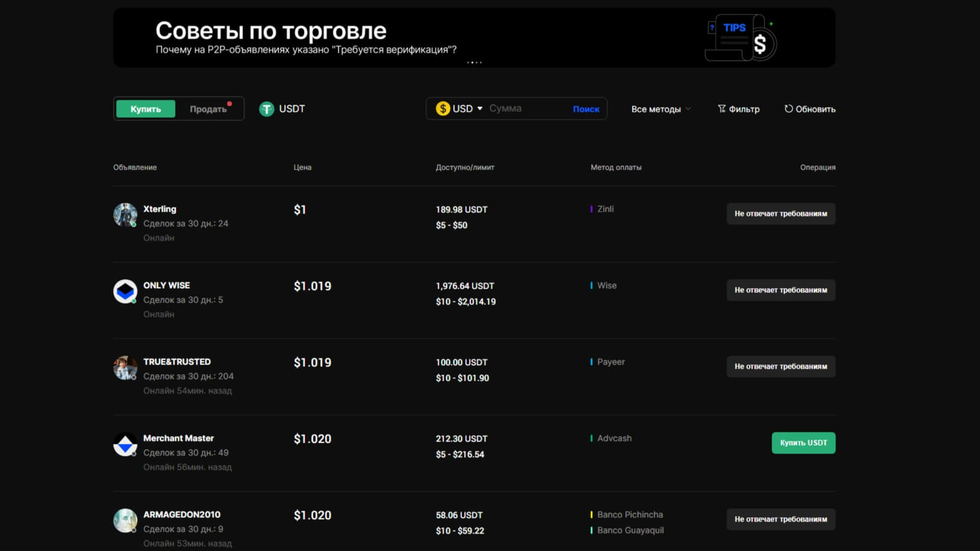Click the USD dollar coin icon
Viewport: 980px width, 551px height.
[443, 109]
